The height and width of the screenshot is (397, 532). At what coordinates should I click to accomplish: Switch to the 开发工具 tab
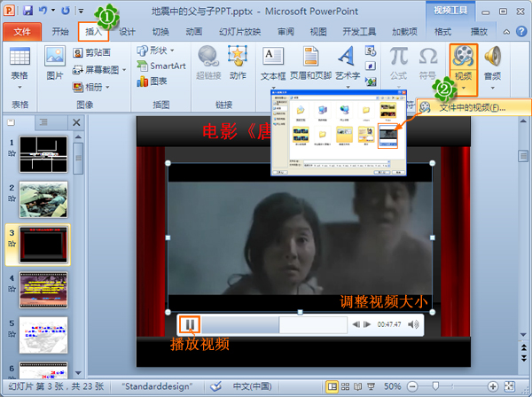coord(359,32)
